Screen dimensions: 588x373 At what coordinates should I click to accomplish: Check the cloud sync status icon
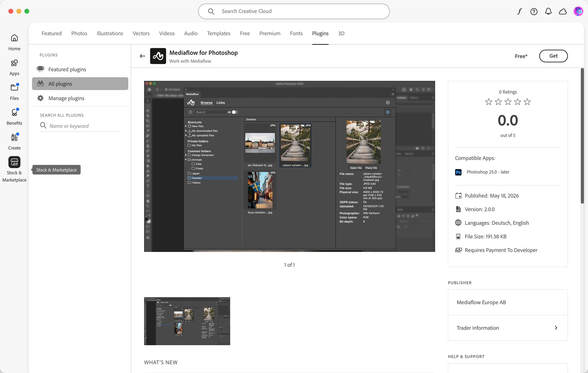coord(563,11)
